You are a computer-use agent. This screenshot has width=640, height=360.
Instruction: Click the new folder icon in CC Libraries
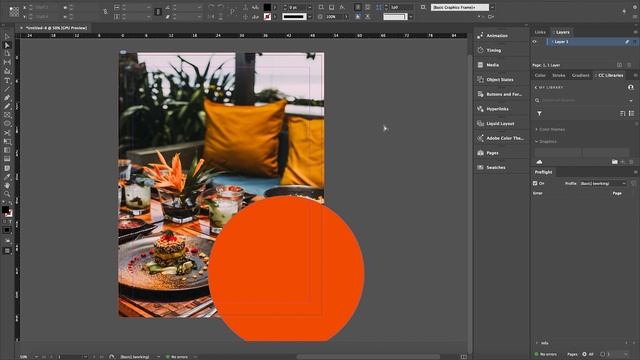click(x=614, y=162)
